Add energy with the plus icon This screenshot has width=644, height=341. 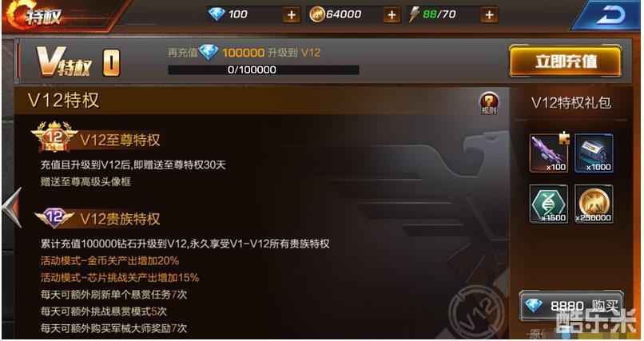[489, 15]
